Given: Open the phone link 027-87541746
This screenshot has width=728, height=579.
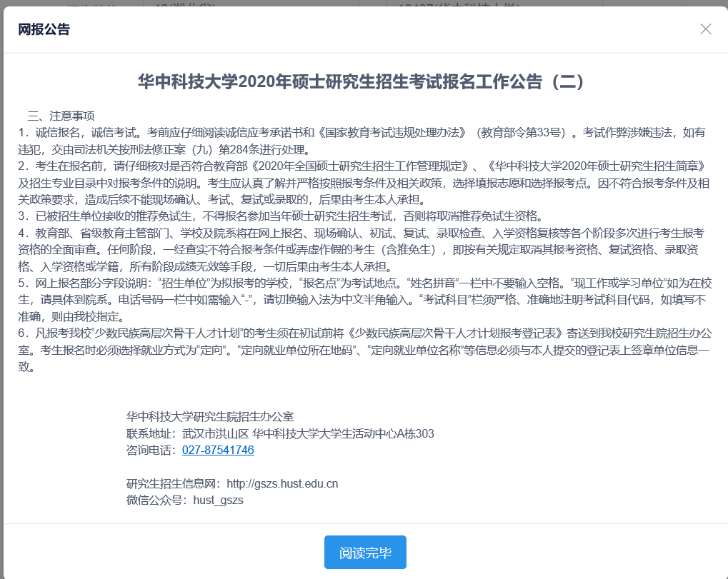Looking at the screenshot, I should coord(218,450).
